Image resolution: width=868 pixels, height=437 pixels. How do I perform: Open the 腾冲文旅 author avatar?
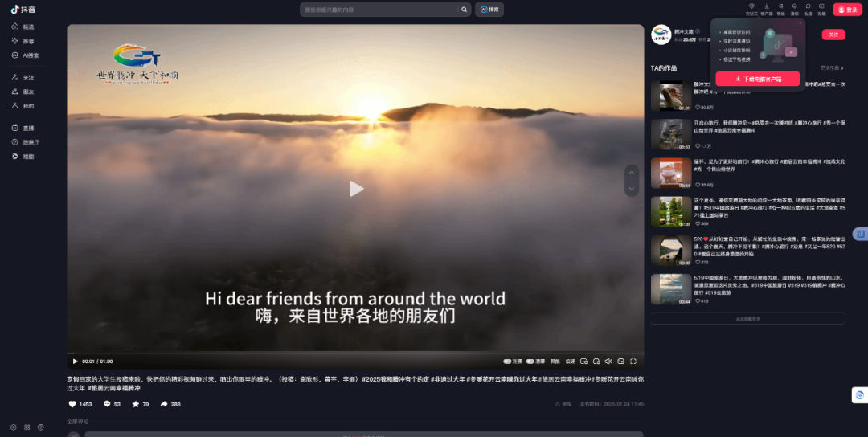coord(661,35)
